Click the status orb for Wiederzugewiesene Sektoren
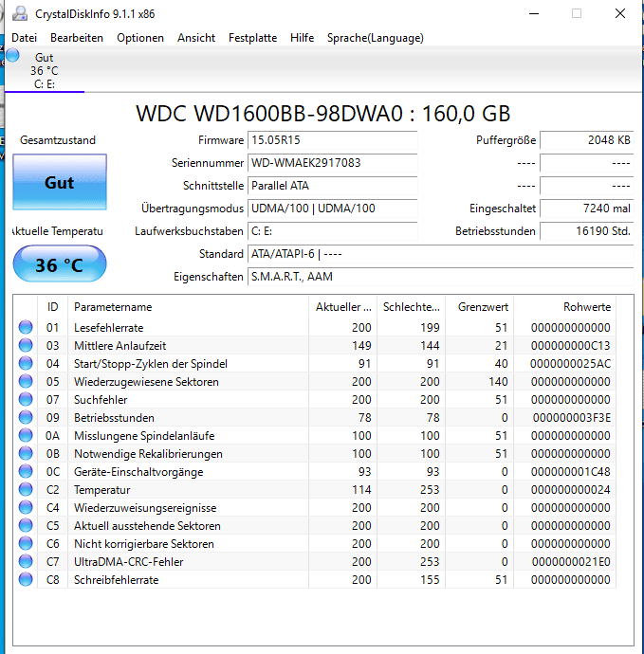 coord(26,381)
